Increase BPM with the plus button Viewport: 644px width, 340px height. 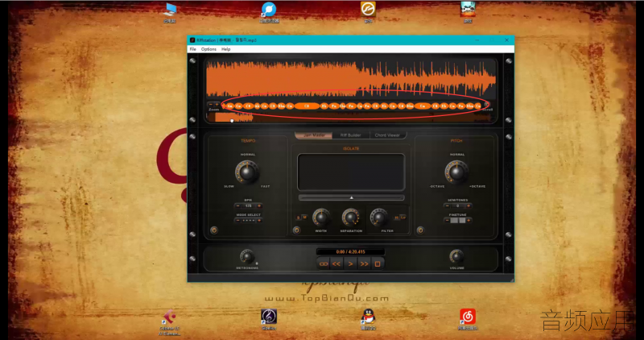point(259,205)
